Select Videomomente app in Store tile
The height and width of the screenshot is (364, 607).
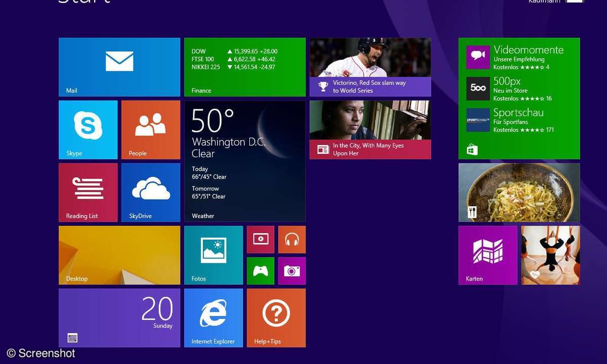pyautogui.click(x=515, y=58)
